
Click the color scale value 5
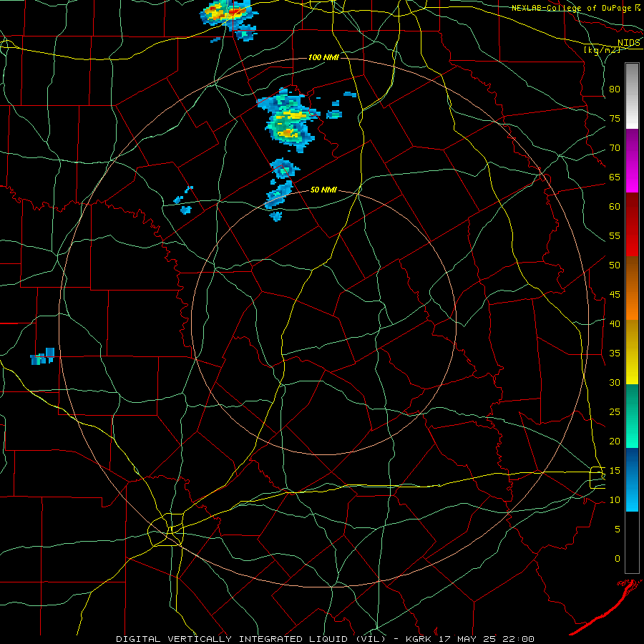tap(618, 529)
